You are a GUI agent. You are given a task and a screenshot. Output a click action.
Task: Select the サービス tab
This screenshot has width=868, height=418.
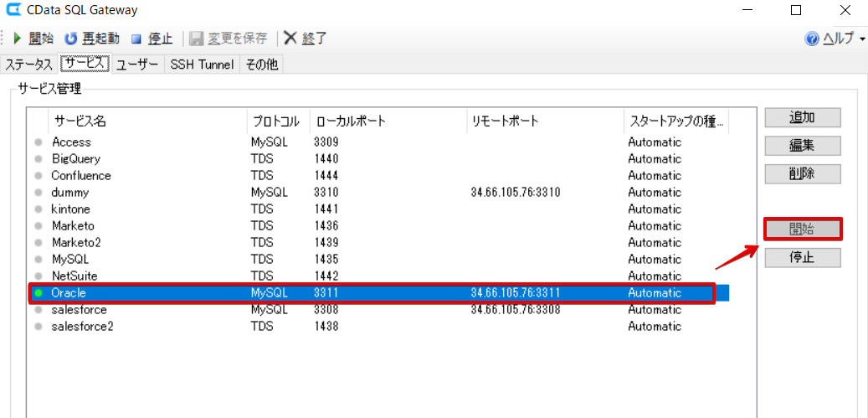85,63
